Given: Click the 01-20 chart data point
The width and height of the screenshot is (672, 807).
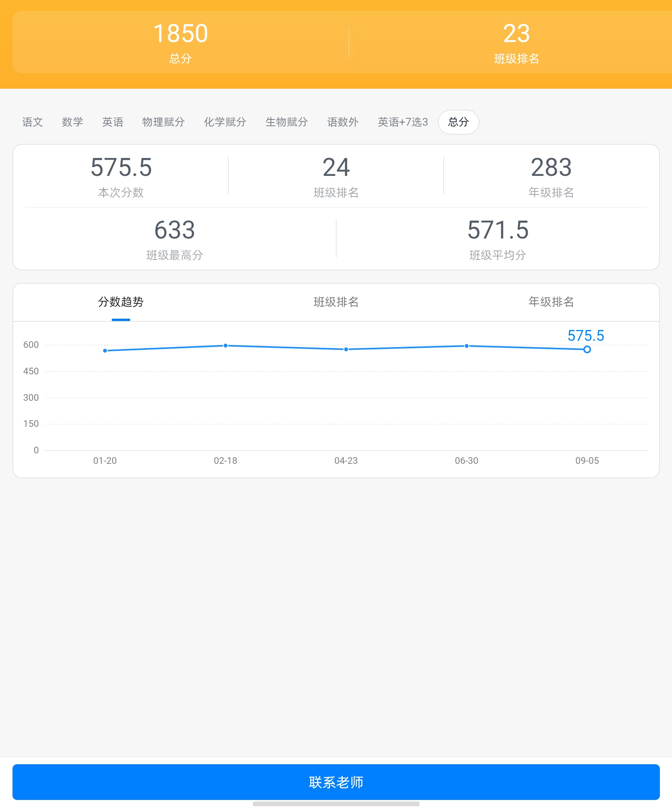Looking at the screenshot, I should 105,351.
